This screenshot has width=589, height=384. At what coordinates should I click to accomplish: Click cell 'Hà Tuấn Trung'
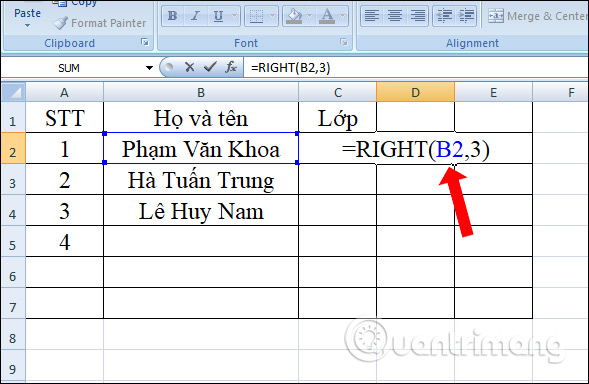[x=201, y=179]
